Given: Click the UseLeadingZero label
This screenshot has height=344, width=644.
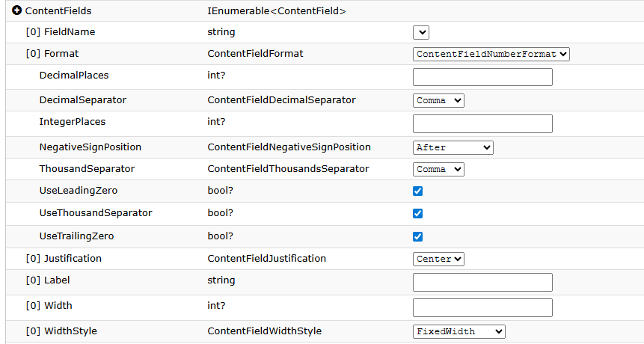Looking at the screenshot, I should [79, 191].
